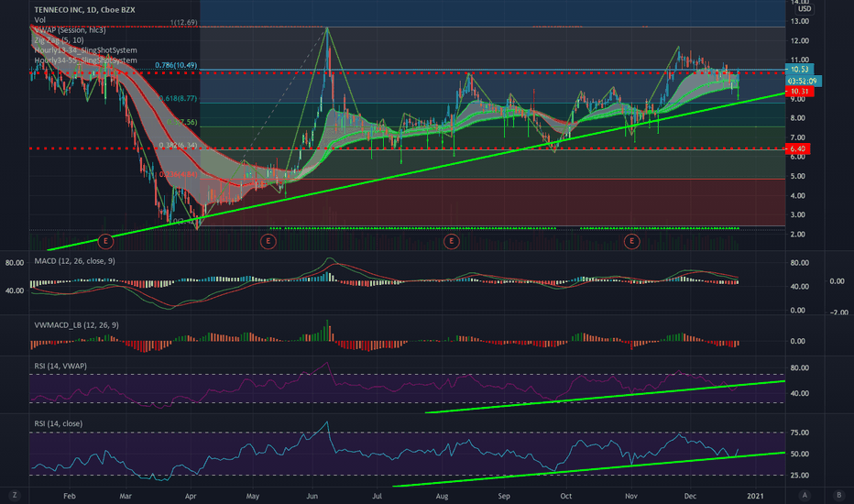Click the Dec label on time axis
This screenshot has width=854, height=504.
[x=690, y=497]
